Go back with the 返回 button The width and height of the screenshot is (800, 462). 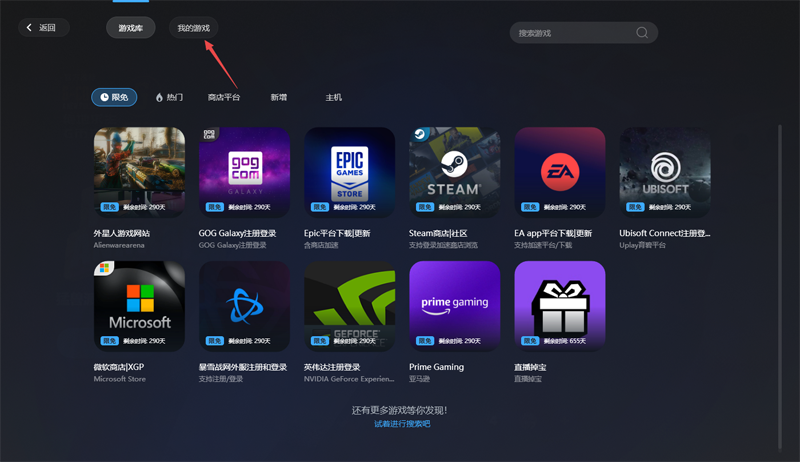coord(44,28)
